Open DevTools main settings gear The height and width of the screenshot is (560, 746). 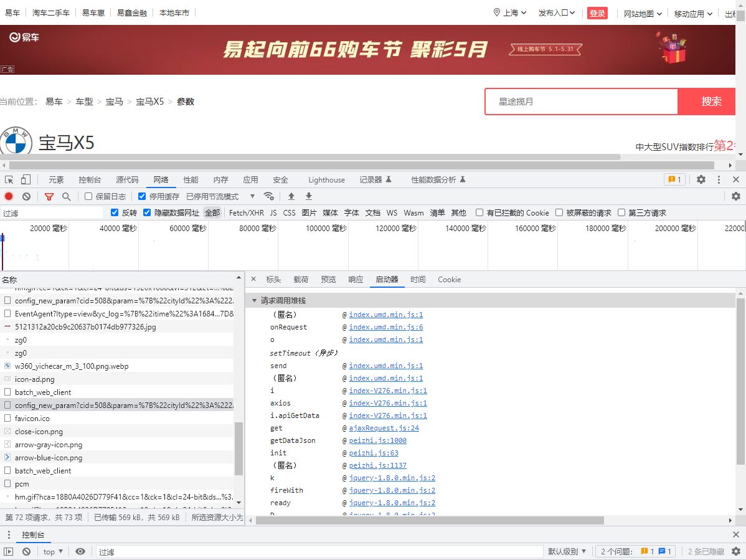point(701,179)
